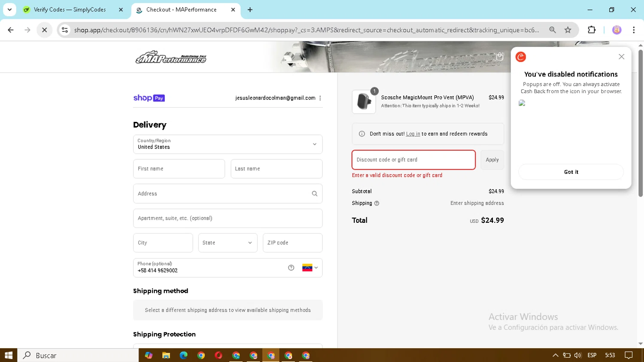Open the Windows notification center
The image size is (644, 362).
(x=629, y=355)
